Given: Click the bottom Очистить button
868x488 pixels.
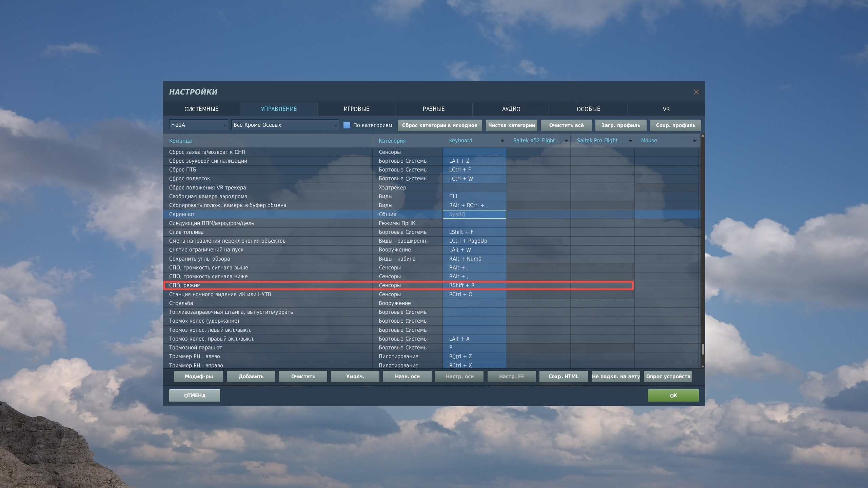Looking at the screenshot, I should (303, 377).
